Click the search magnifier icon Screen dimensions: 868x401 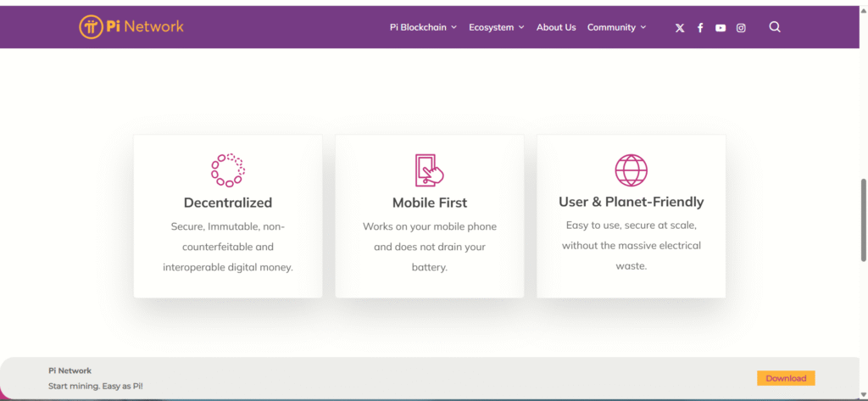point(775,27)
